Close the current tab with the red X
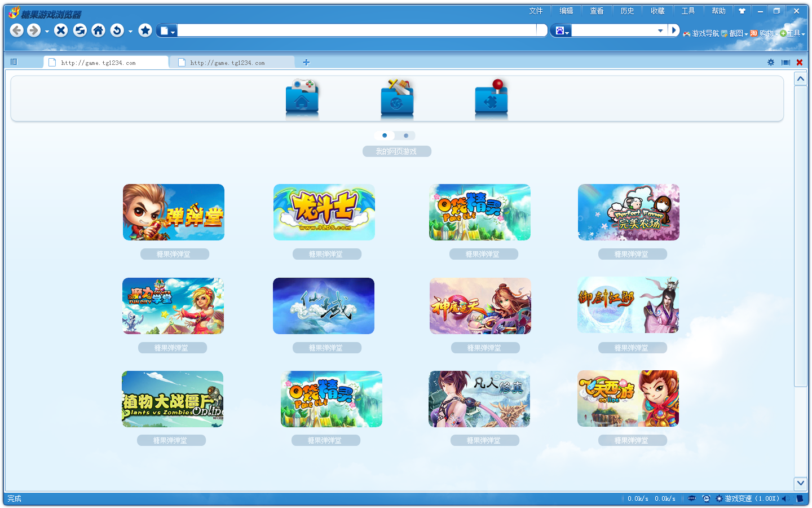 pyautogui.click(x=800, y=62)
